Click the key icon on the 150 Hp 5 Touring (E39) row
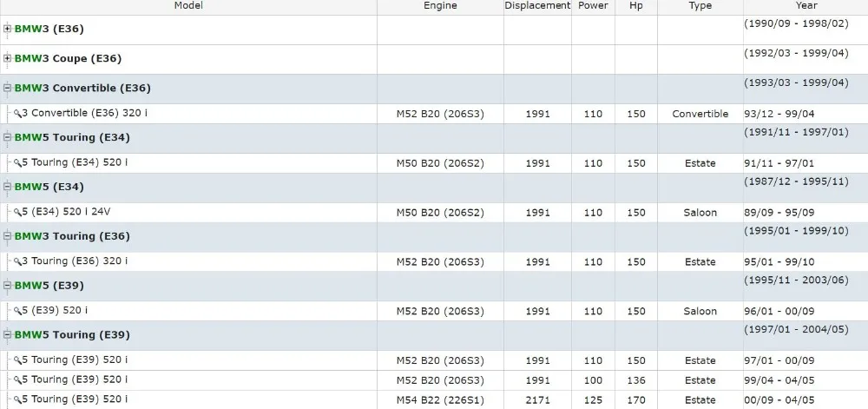 (x=17, y=360)
